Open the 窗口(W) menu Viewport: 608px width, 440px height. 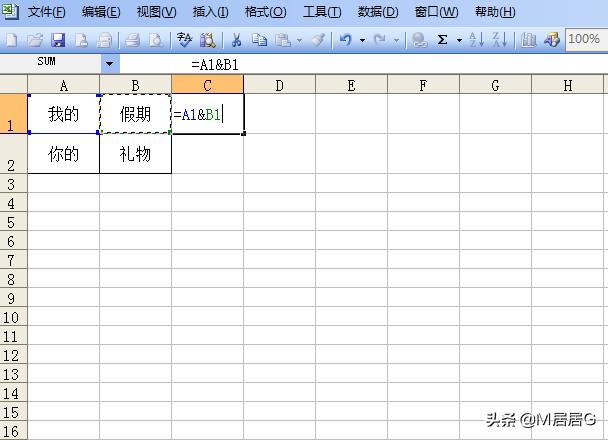point(436,12)
